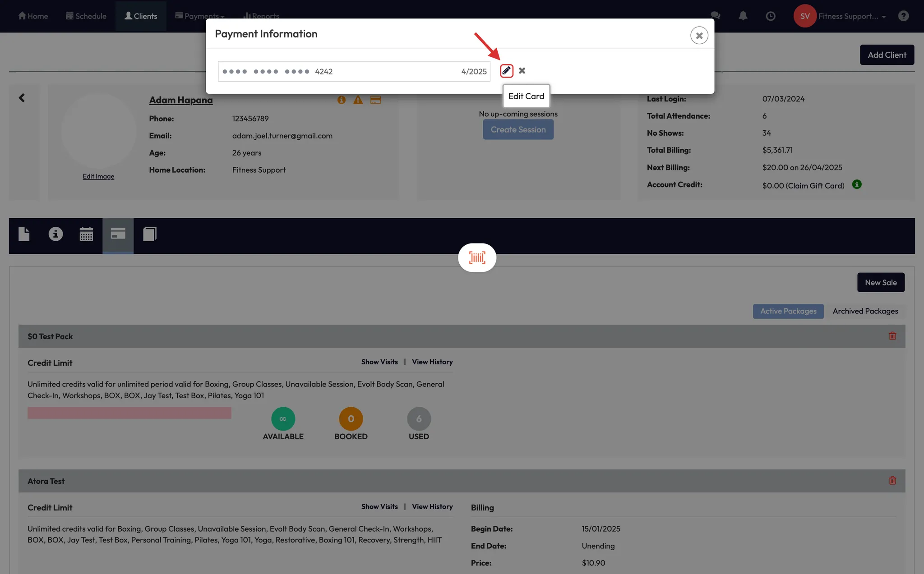Viewport: 924px width, 574px height.
Task: Delete the Atora Test package
Action: tap(892, 481)
